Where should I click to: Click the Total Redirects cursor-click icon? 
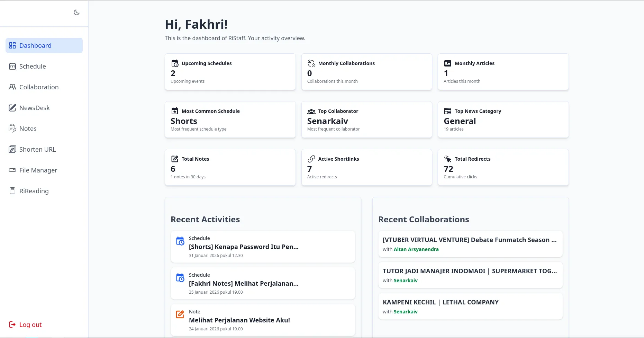(447, 159)
